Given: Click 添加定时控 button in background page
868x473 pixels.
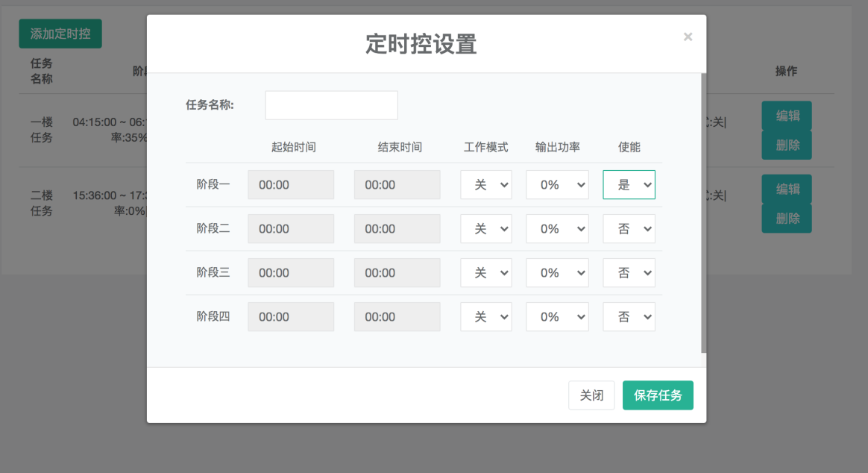Looking at the screenshot, I should click(x=60, y=34).
